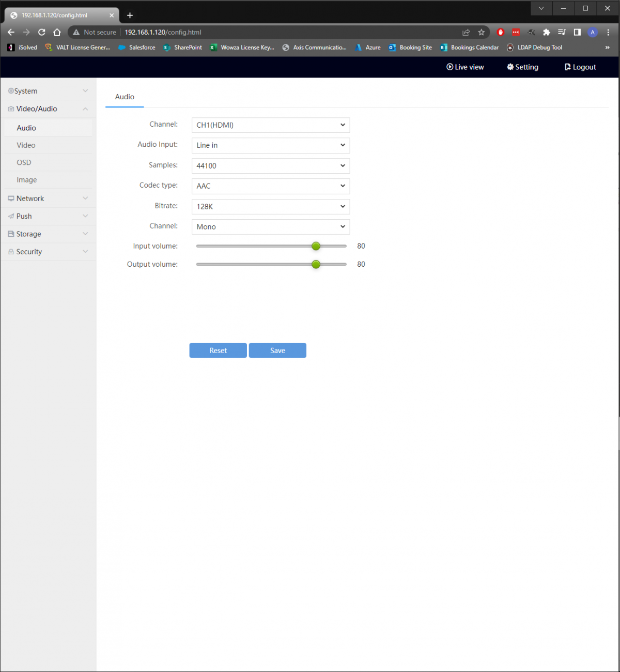
Task: Open the browser extensions puzzle icon
Action: click(x=546, y=32)
